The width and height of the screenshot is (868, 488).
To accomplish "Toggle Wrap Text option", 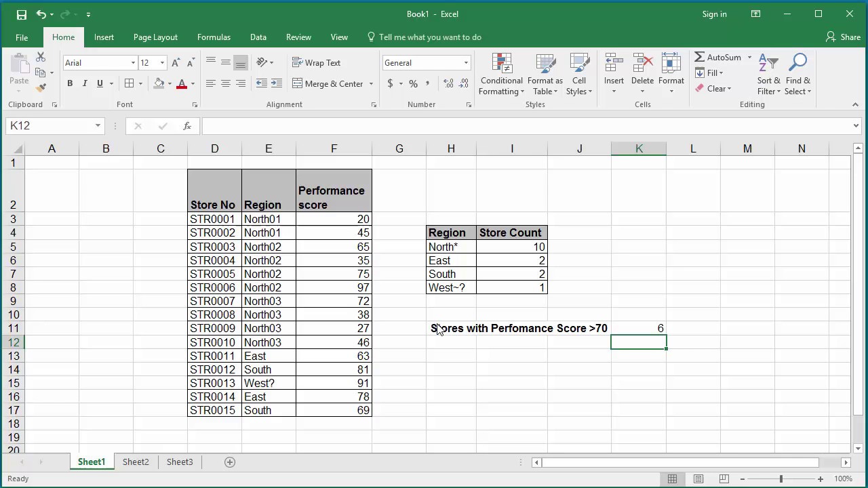I will (x=317, y=62).
